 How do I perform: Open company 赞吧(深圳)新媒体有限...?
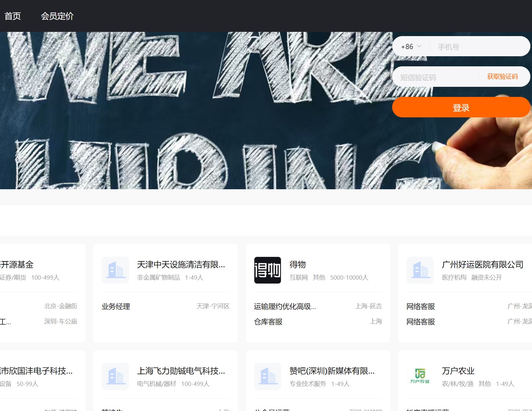332,371
